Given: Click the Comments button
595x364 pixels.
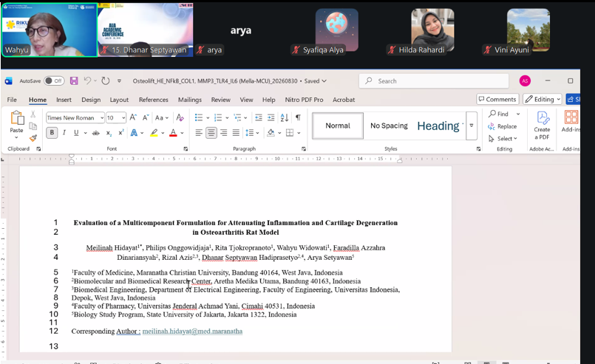Looking at the screenshot, I should coord(497,100).
